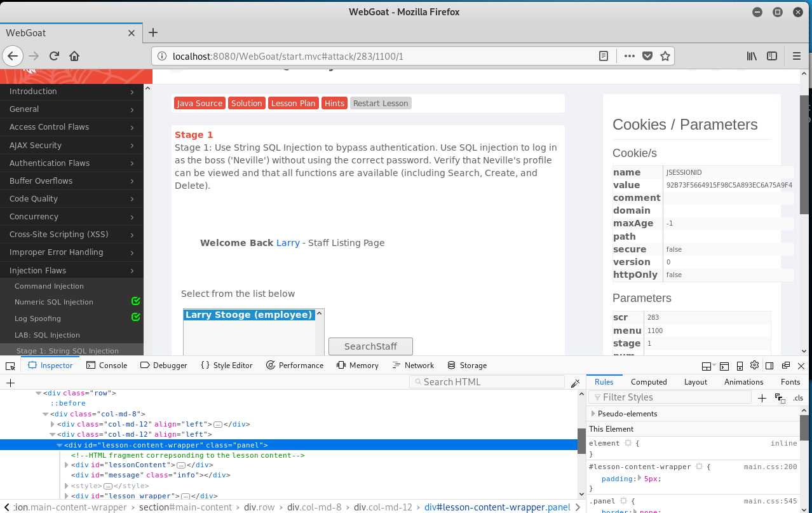Viewport: 812px width, 513px height.
Task: Expand the AJAX Security category
Action: 72,146
